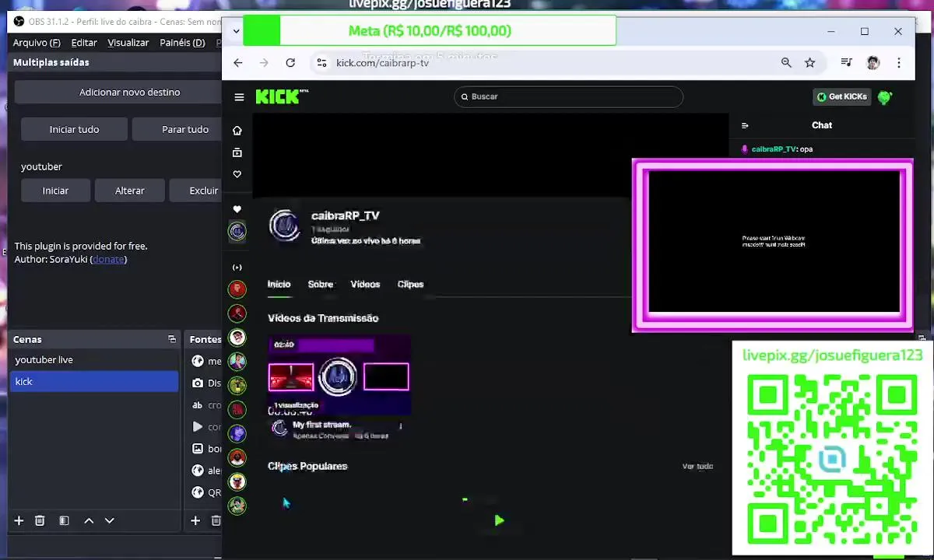The width and height of the screenshot is (934, 560).
Task: Go to Kick home icon in sidebar
Action: 237,131
